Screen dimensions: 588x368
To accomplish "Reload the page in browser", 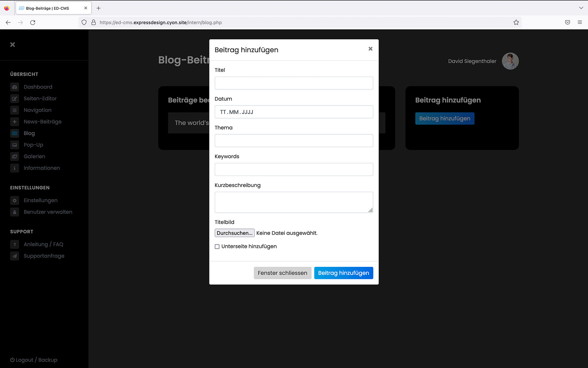I will pyautogui.click(x=33, y=22).
